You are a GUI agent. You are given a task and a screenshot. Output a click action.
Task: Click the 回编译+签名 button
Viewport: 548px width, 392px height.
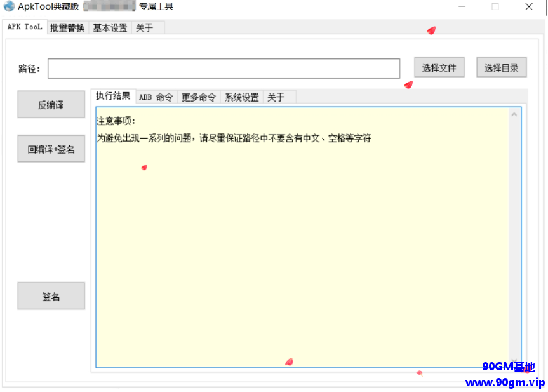point(51,149)
